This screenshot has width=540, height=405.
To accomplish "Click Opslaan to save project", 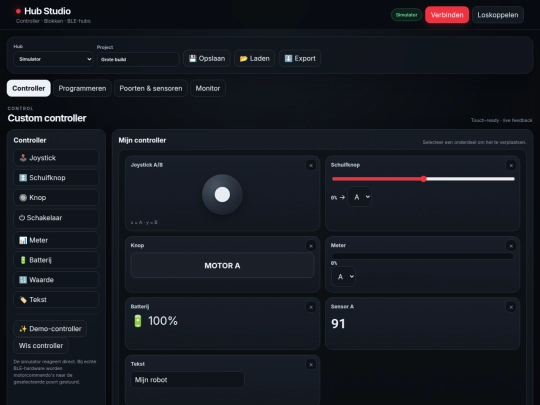I will pyautogui.click(x=207, y=59).
